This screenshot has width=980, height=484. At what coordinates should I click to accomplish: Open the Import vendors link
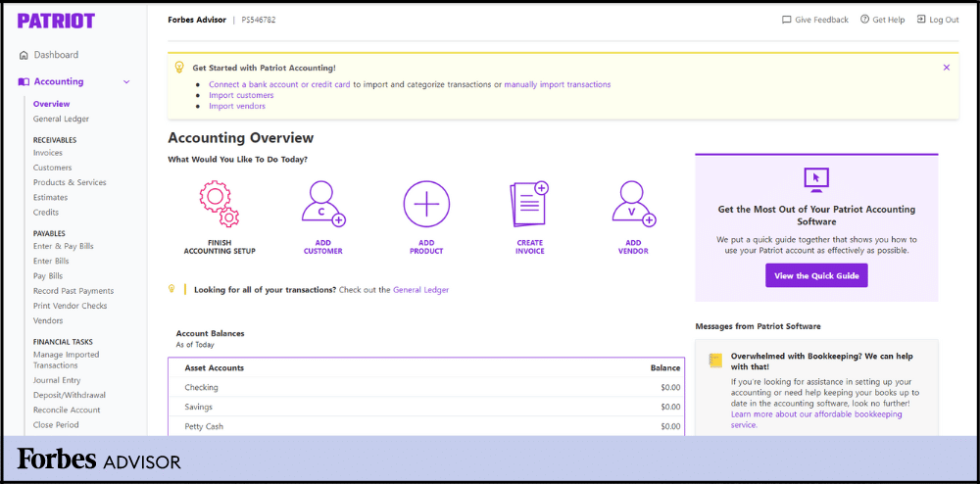point(237,106)
